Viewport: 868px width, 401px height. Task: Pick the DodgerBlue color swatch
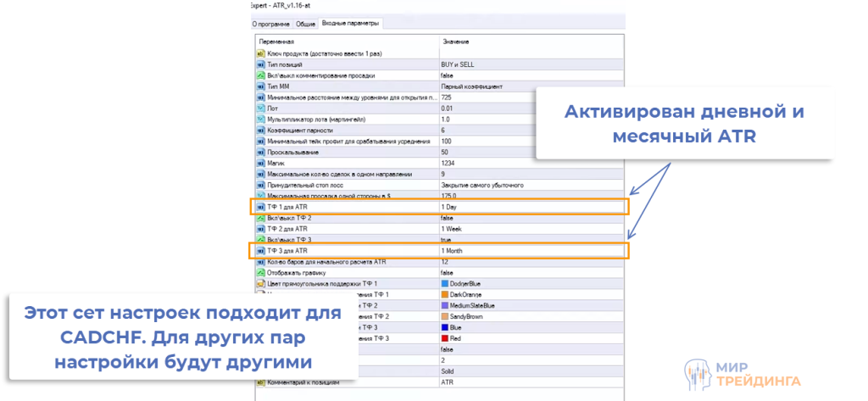[444, 283]
